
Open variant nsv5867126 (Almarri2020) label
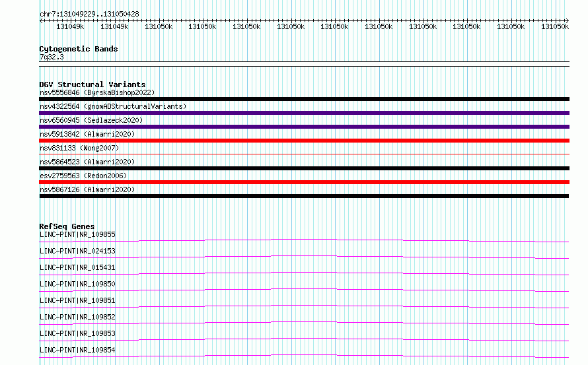[87, 189]
